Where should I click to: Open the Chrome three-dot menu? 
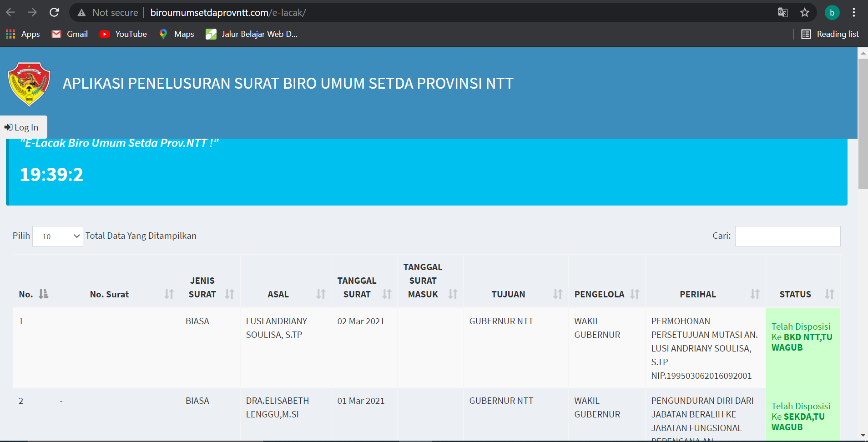(854, 12)
